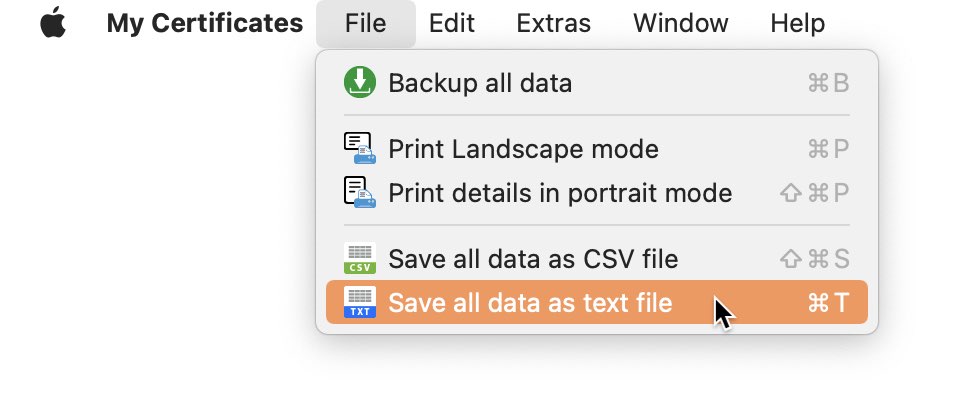This screenshot has width=960, height=403.
Task: Click the ⌘T shortcut on highlighted row
Action: click(828, 303)
